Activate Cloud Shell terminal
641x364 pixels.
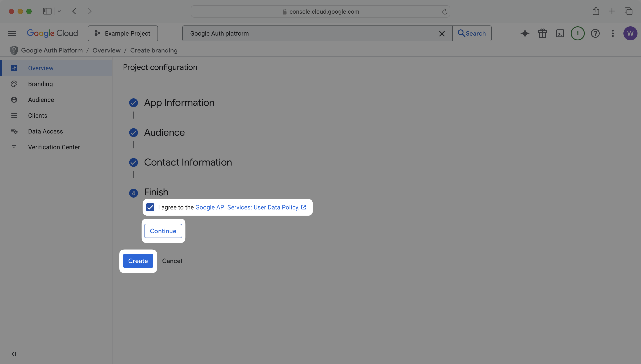(x=560, y=33)
